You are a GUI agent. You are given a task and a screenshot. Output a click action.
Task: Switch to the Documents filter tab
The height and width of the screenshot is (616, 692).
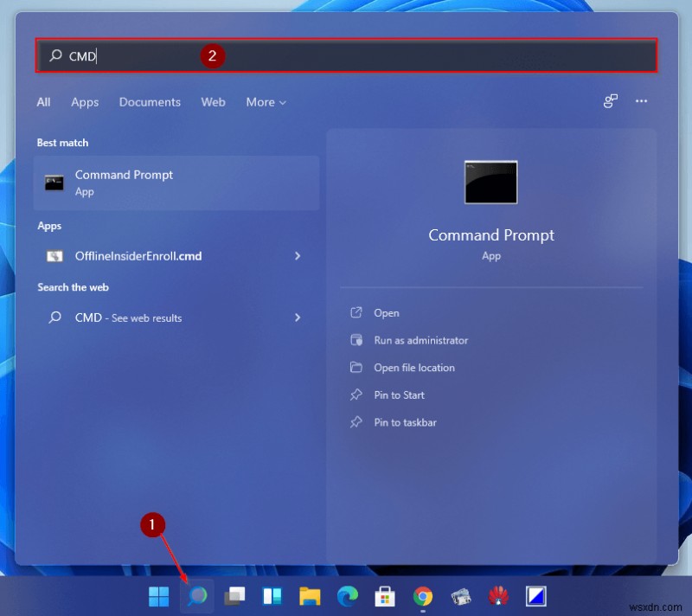[x=150, y=102]
